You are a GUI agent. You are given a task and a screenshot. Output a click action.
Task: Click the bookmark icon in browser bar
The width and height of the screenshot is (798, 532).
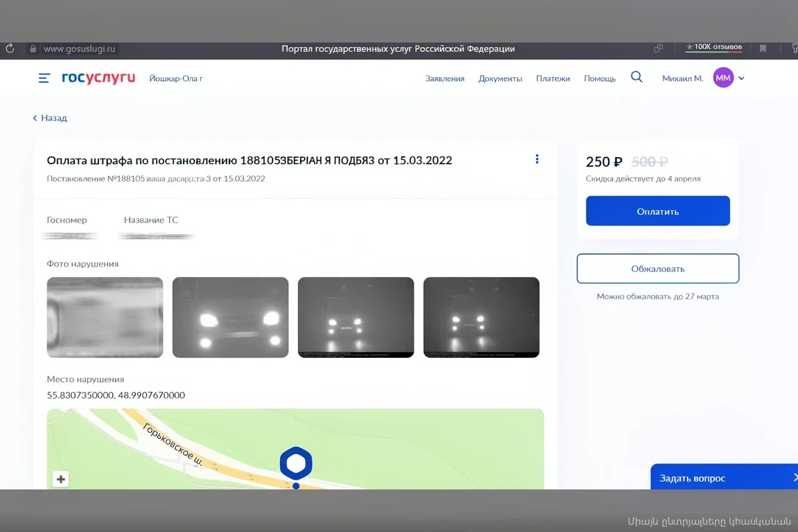(x=763, y=49)
